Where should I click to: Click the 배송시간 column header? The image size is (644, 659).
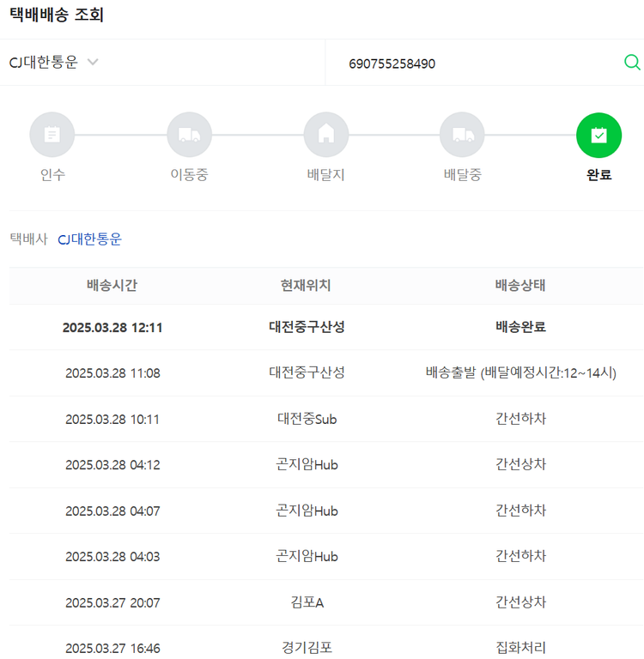pos(112,286)
